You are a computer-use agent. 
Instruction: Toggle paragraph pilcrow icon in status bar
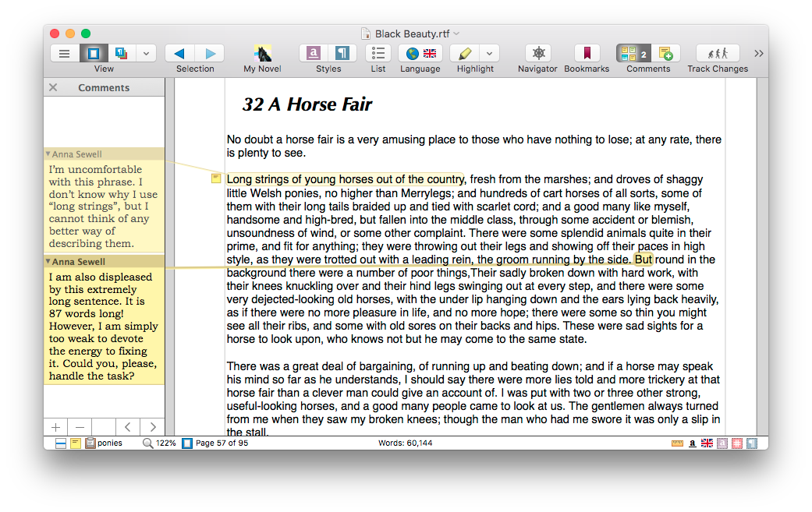pos(751,443)
